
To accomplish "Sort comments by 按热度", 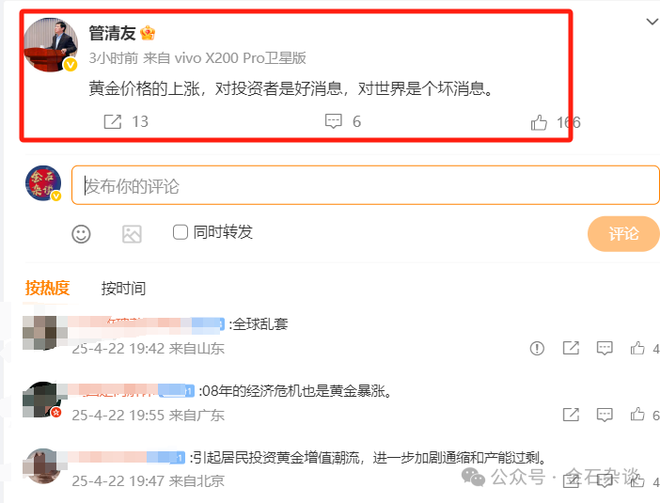I will pyautogui.click(x=47, y=288).
